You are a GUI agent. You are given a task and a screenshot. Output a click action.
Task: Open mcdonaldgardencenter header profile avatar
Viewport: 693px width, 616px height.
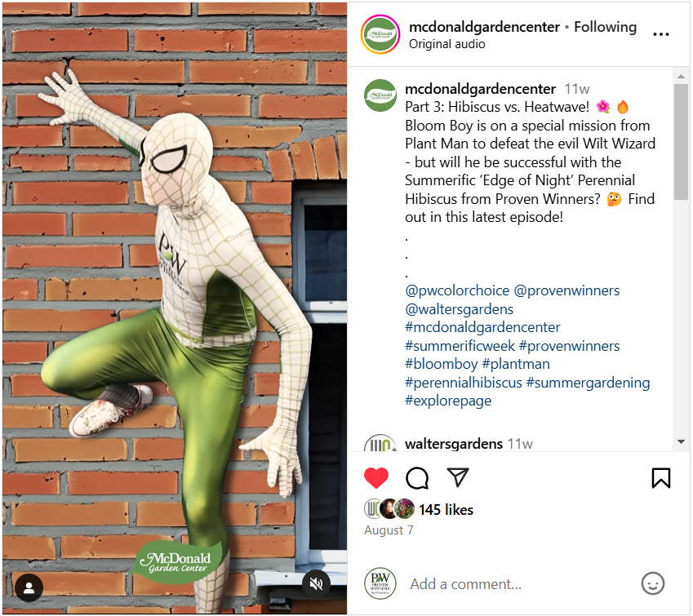coord(380,34)
